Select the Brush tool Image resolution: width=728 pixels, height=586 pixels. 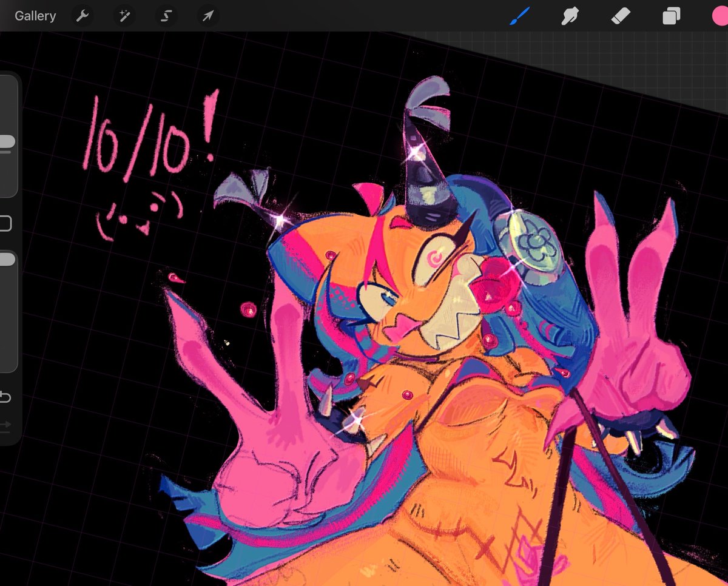coord(519,16)
